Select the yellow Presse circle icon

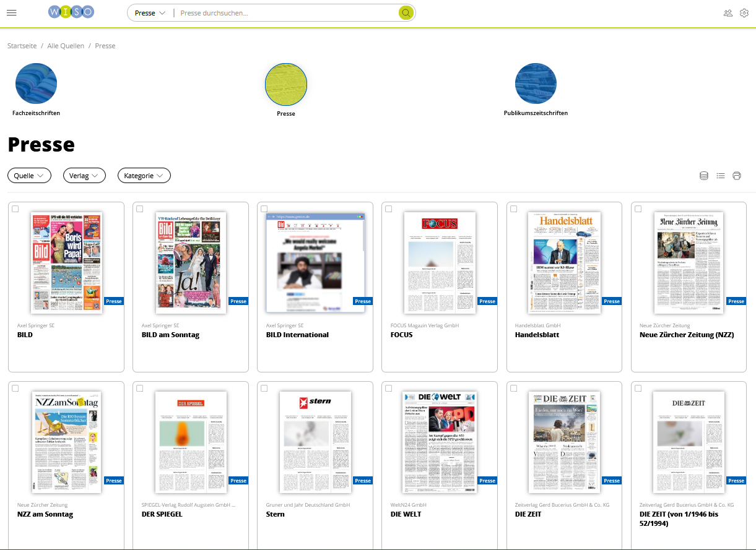tap(286, 84)
